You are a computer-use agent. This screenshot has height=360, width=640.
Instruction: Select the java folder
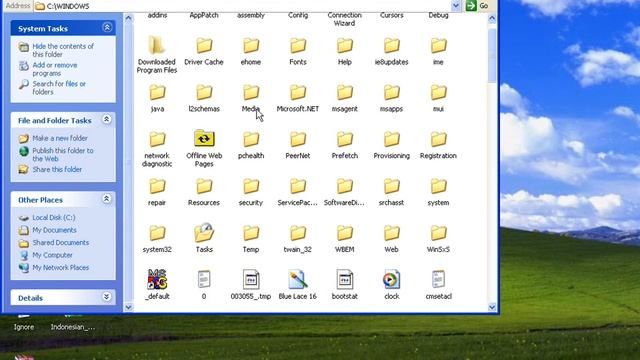pos(157,98)
